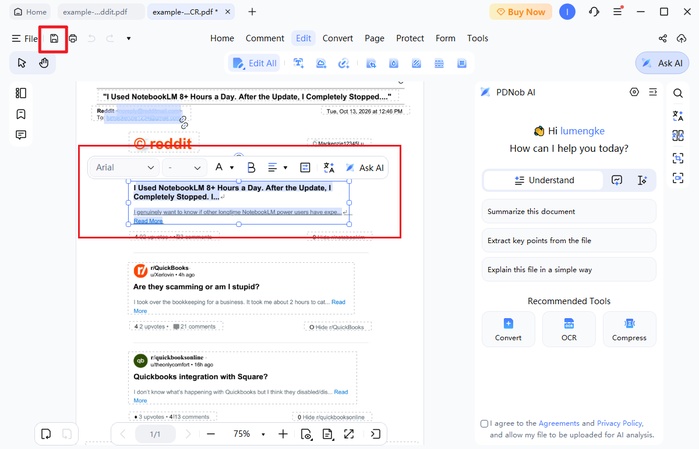Click the Redo arrow

[110, 39]
